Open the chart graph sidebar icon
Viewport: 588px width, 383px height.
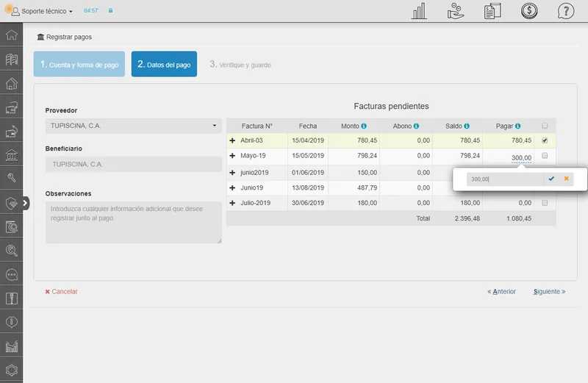11,346
